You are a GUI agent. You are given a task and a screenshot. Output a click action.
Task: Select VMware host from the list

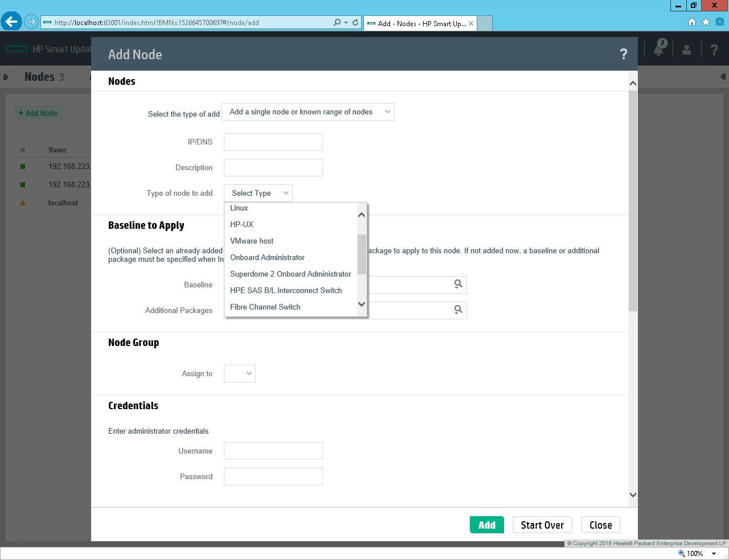tap(252, 241)
